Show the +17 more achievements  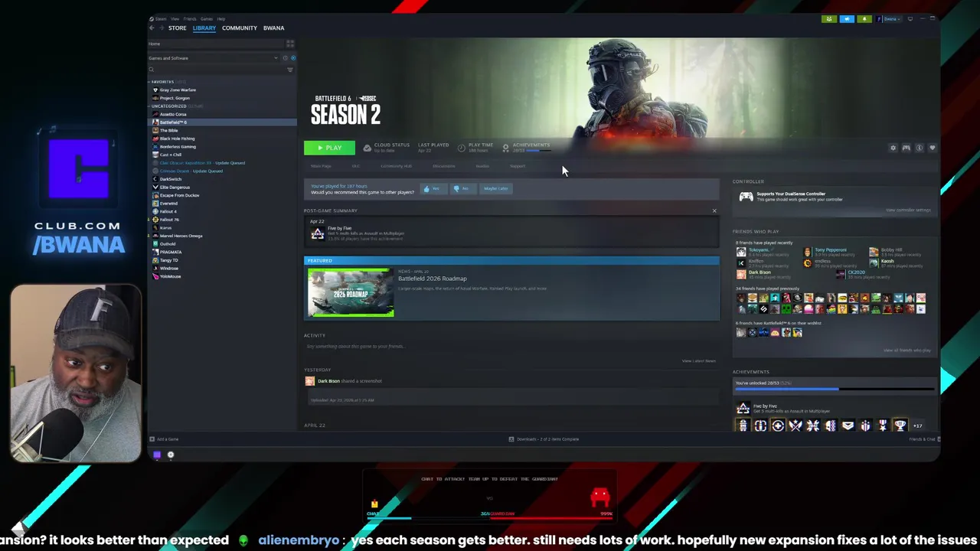917,426
